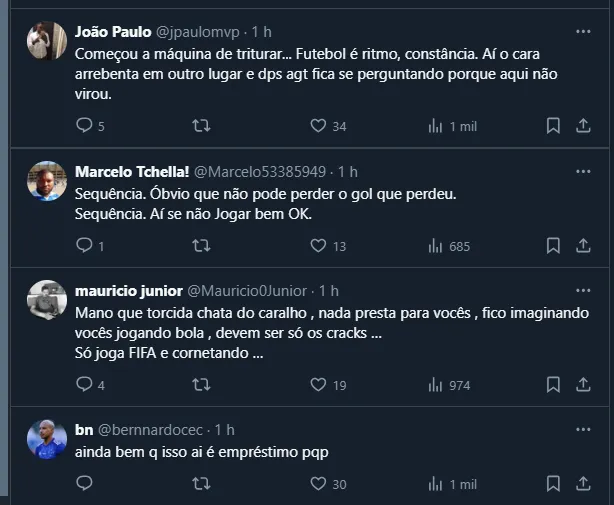The width and height of the screenshot is (614, 505).
Task: Retweet João Paulo's post
Action: point(200,126)
